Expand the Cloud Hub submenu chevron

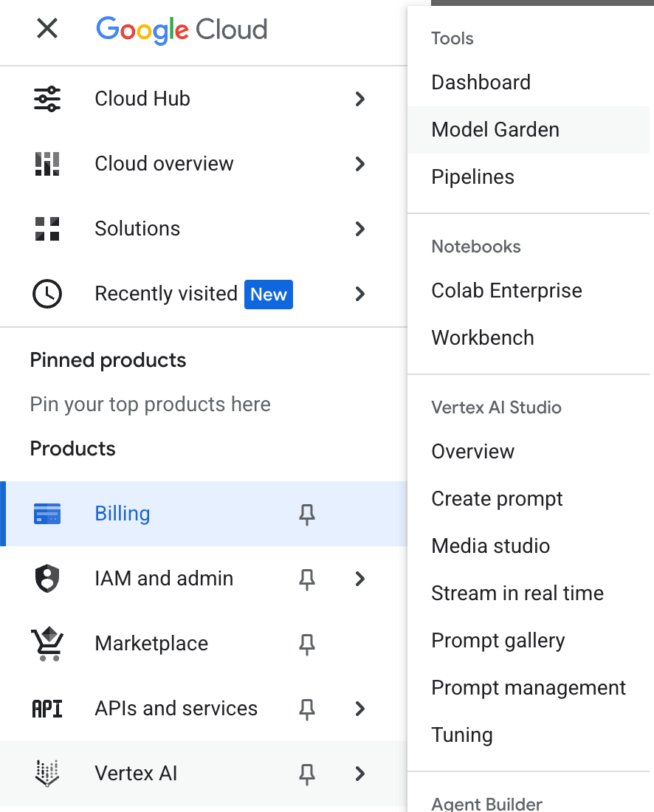pos(360,99)
